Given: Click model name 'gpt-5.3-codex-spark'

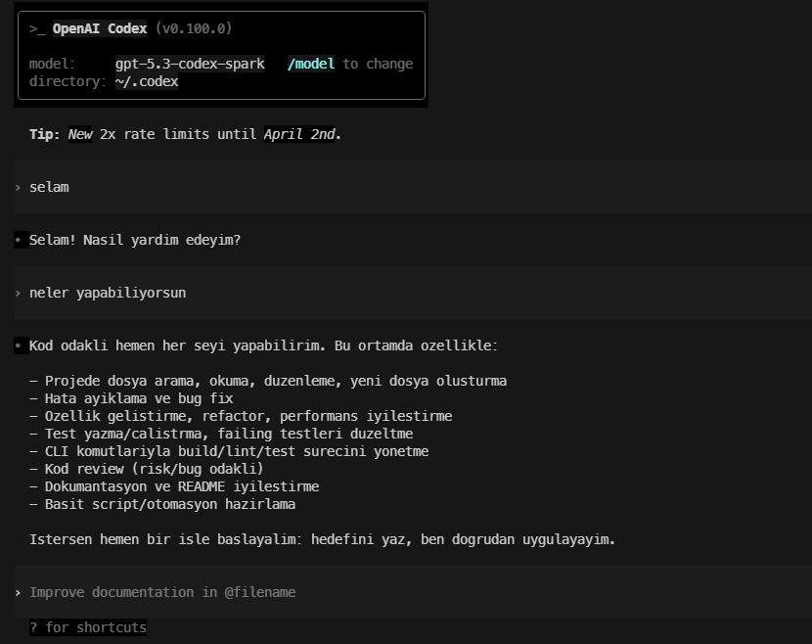Looking at the screenshot, I should coord(190,64).
